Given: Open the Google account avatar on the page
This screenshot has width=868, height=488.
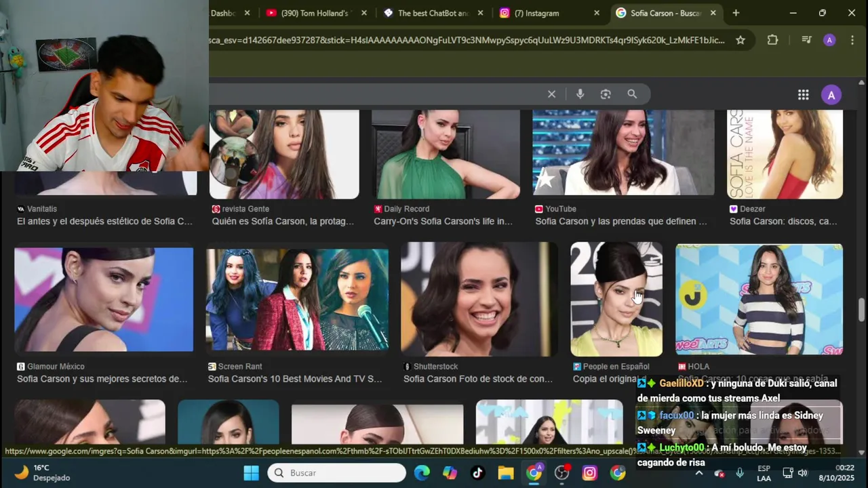Looking at the screenshot, I should pos(831,95).
